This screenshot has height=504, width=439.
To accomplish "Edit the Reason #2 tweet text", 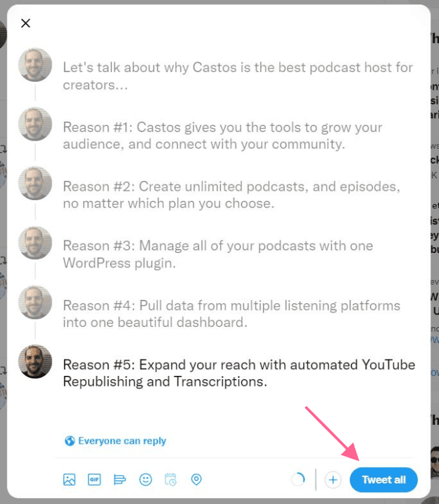I will coord(231,195).
